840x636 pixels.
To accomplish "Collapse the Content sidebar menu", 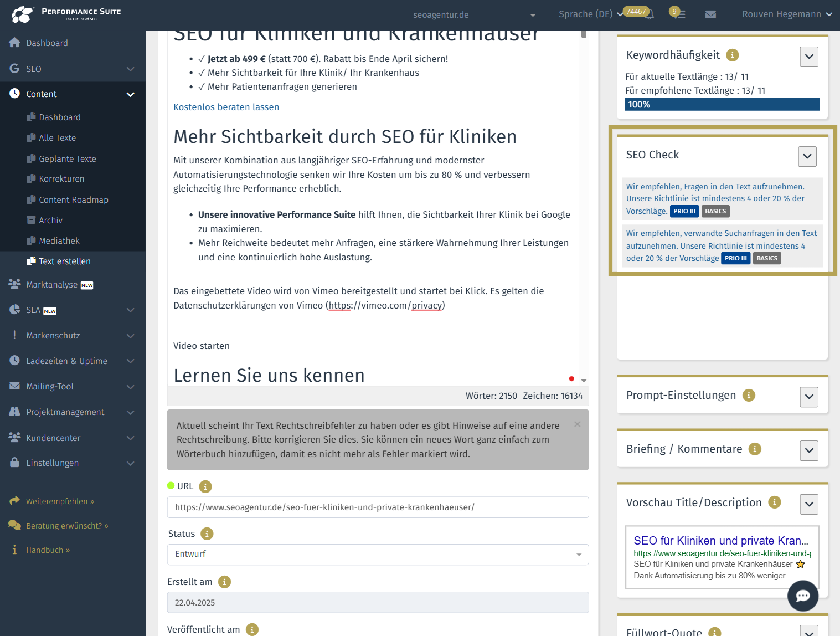I will tap(131, 95).
